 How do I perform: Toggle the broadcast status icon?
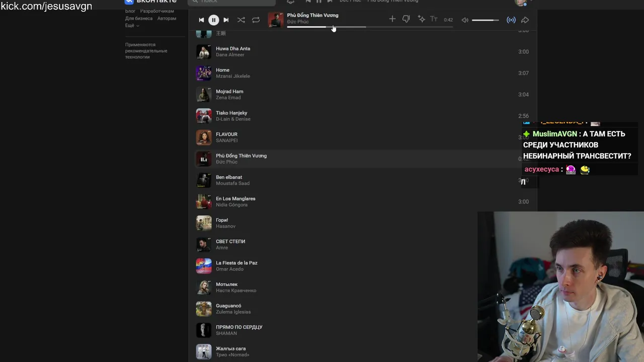click(x=511, y=20)
